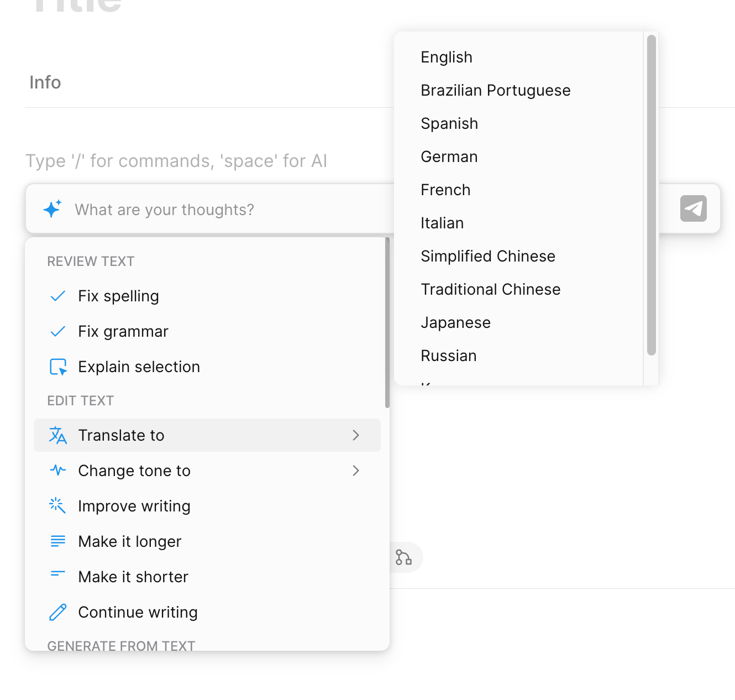Click the send arrow button

pyautogui.click(x=693, y=208)
